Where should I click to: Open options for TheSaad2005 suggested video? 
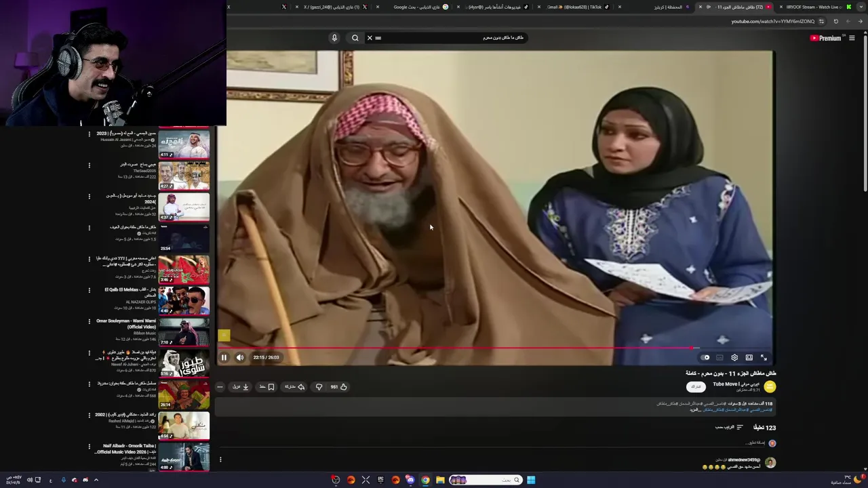pos(89,165)
